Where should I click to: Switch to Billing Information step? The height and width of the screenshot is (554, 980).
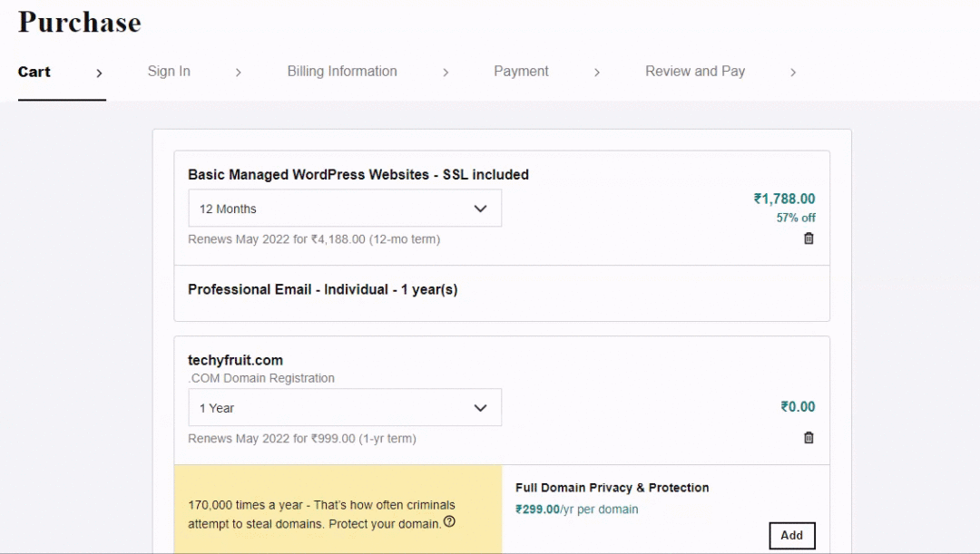click(x=342, y=72)
